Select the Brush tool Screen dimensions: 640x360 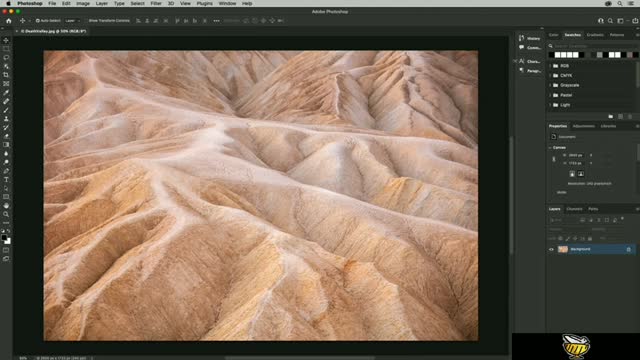tap(6, 110)
